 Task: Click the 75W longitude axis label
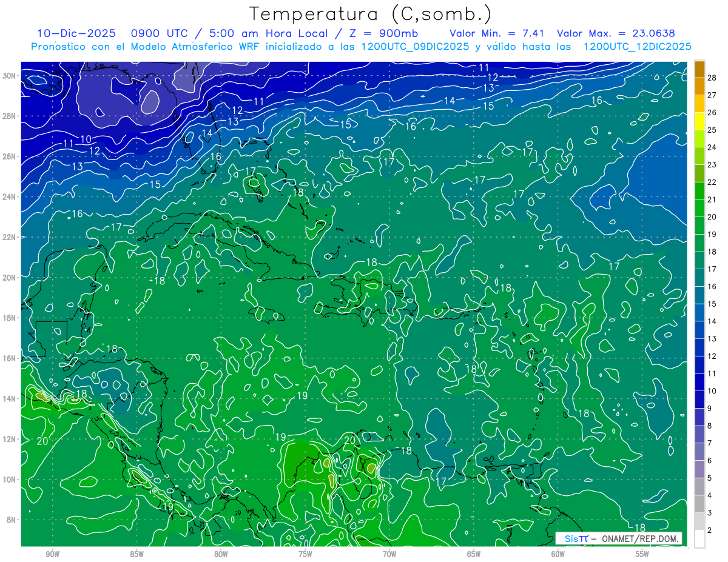tap(305, 555)
